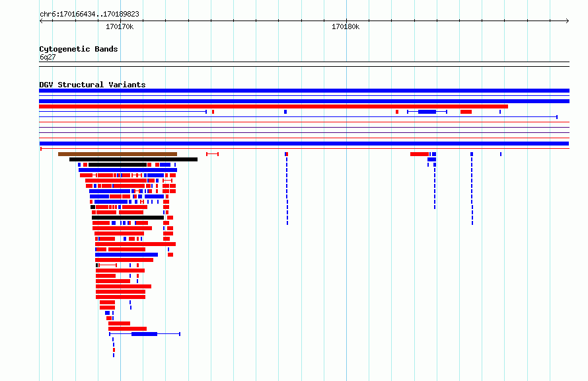Viewport: 588px width, 381px height.
Task: Select the lowest small red mark in the stack
Action: (x=114, y=350)
